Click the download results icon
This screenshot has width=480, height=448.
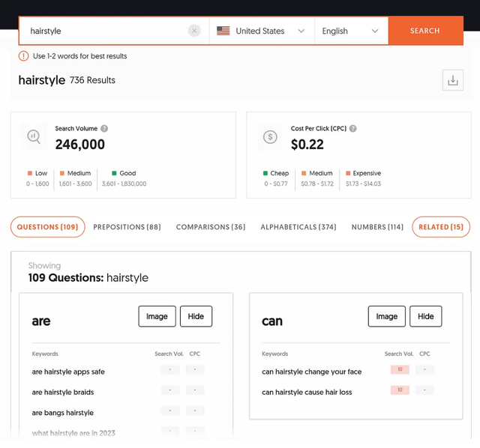tap(452, 80)
